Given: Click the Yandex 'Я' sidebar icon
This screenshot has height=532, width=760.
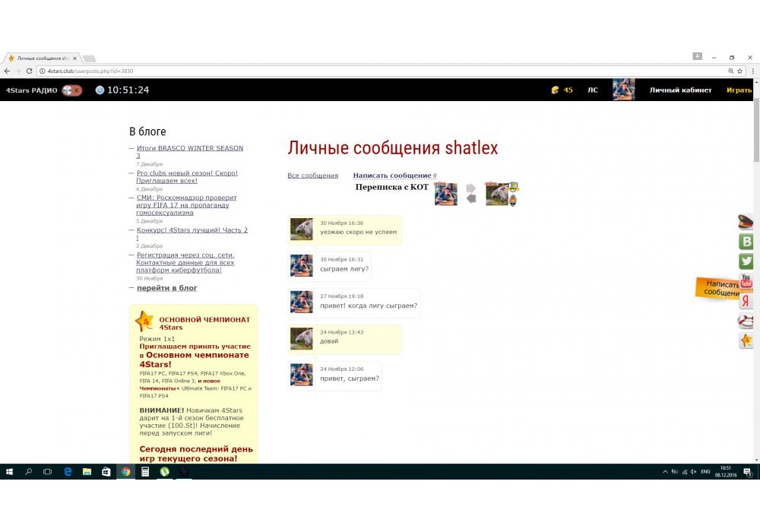Looking at the screenshot, I should pos(746,301).
